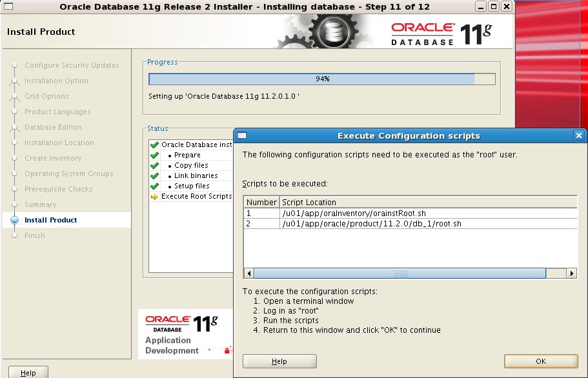The height and width of the screenshot is (378, 588).
Task: Select Install Product step in sidebar
Action: tap(50, 220)
